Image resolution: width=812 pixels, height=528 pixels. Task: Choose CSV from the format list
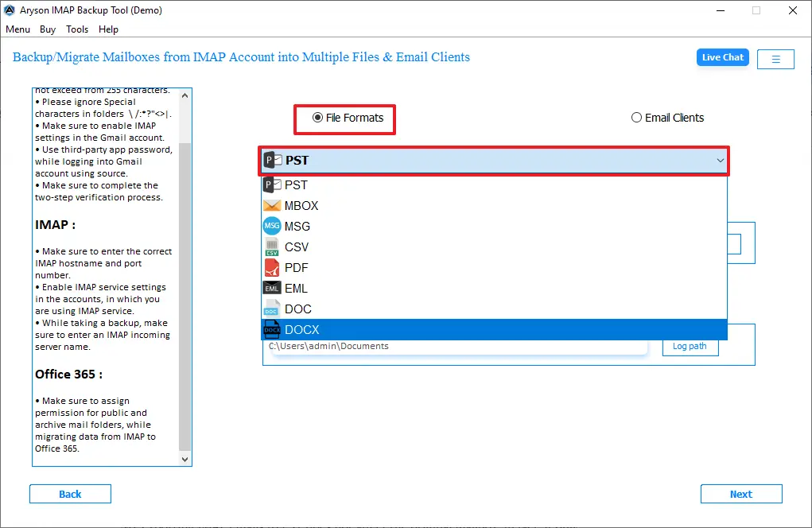click(494, 247)
